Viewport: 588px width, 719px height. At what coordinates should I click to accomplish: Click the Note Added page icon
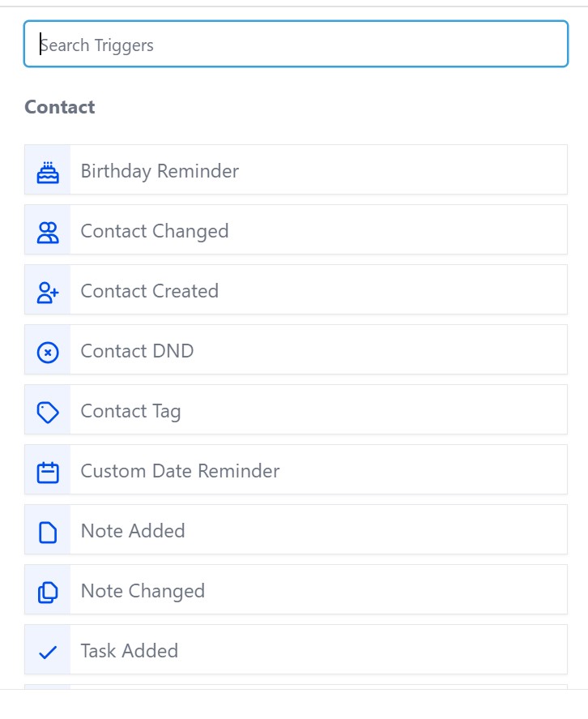48,532
